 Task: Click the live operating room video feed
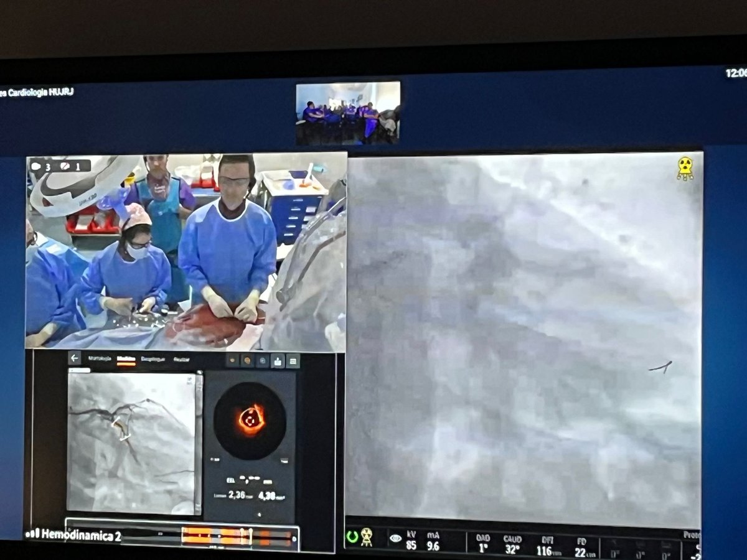(186, 251)
